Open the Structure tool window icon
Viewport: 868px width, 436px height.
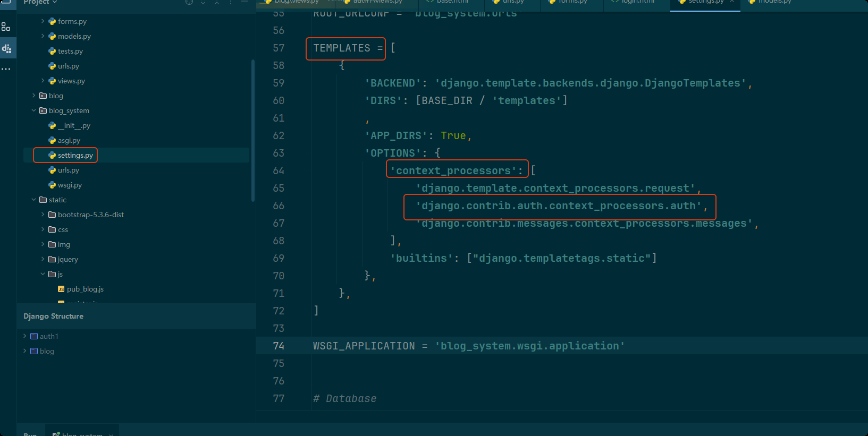tap(6, 27)
